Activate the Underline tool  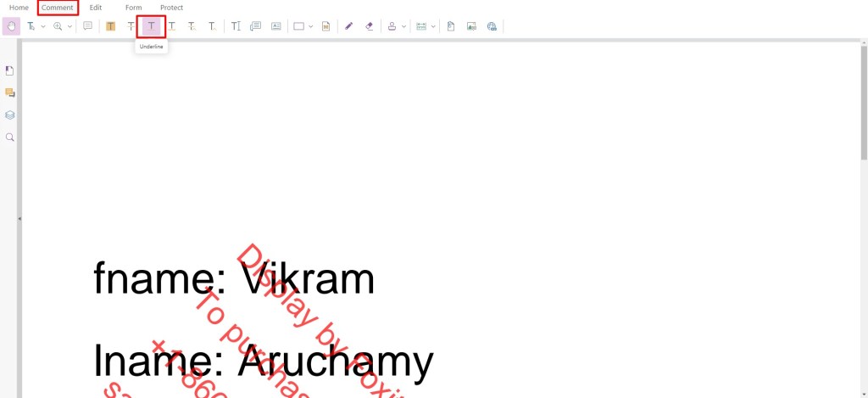tap(151, 26)
